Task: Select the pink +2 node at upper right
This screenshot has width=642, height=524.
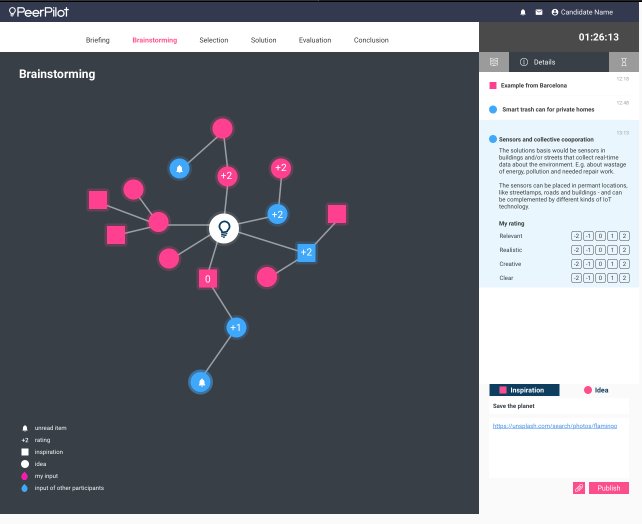Action: point(281,168)
